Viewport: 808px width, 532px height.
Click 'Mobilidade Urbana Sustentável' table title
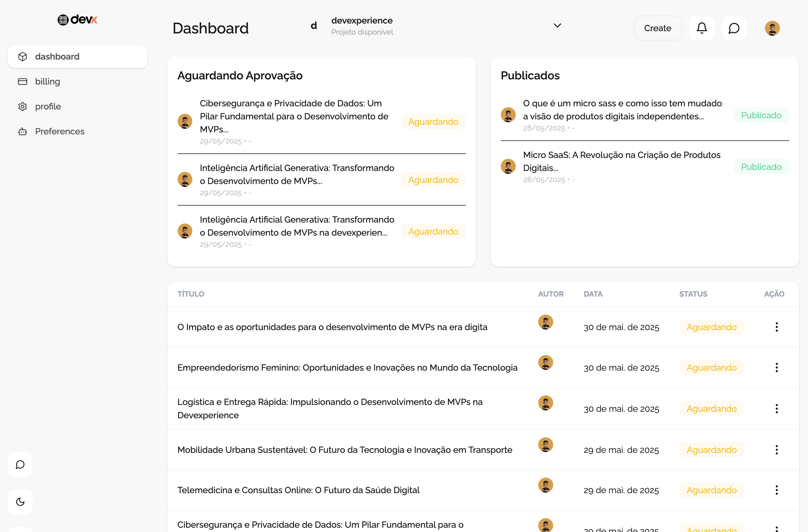coord(345,450)
